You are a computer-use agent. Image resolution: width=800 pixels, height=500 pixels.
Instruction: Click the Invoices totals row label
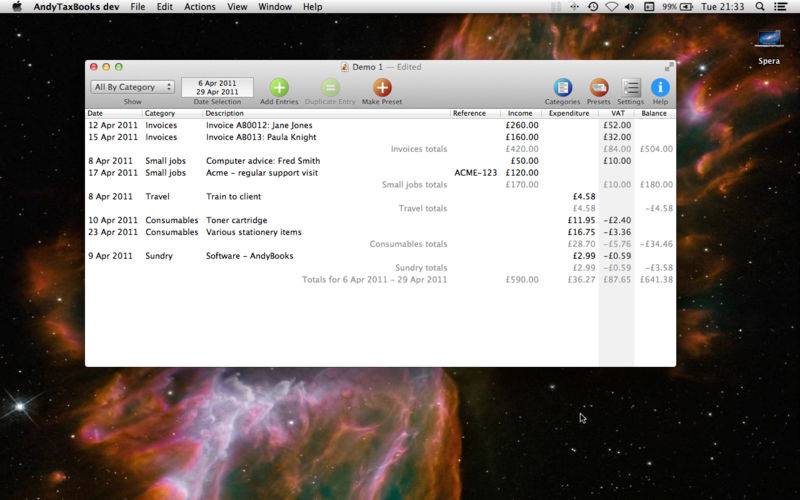click(x=419, y=149)
